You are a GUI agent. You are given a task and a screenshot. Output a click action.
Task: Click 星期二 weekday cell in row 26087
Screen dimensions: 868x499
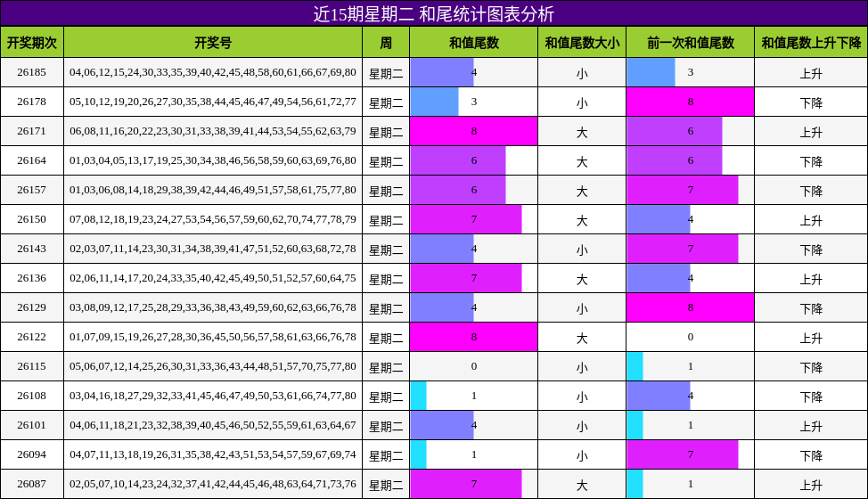(x=386, y=484)
